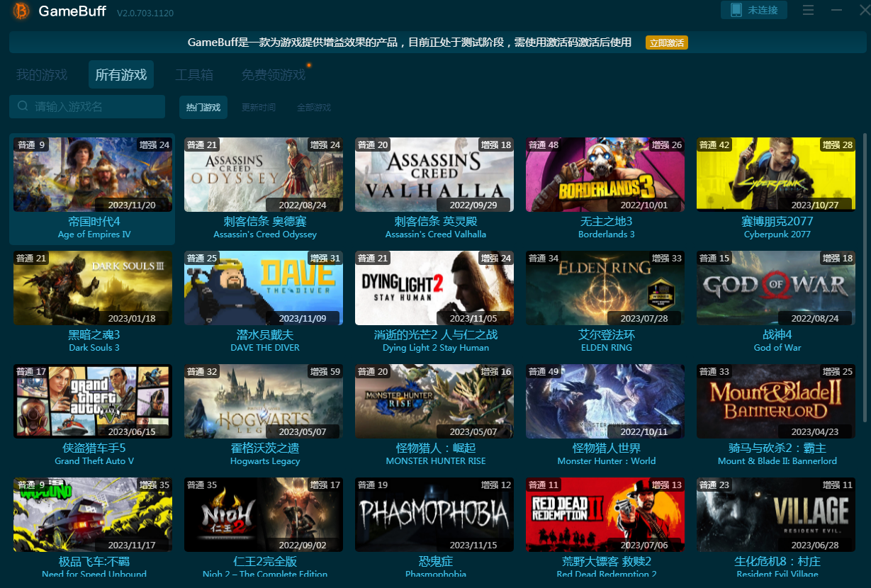Screen dimensions: 871x588
Task: Click the 艾尔登法环 title
Action: 607,334
